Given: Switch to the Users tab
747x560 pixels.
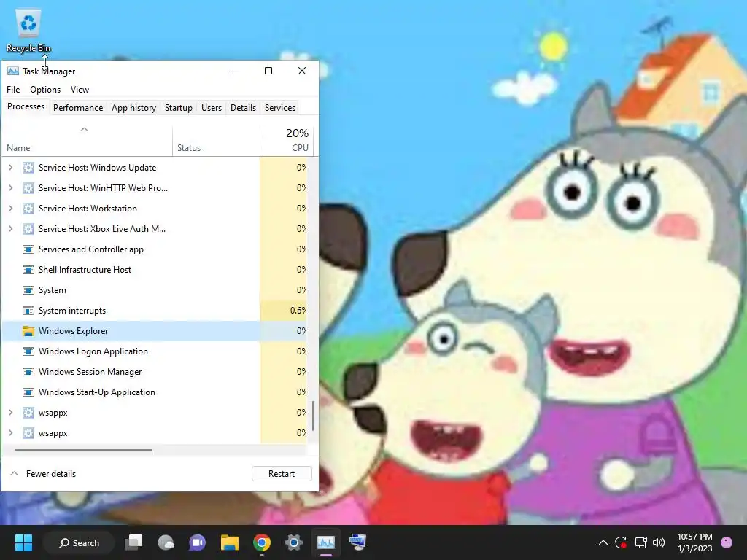Looking at the screenshot, I should (x=212, y=108).
